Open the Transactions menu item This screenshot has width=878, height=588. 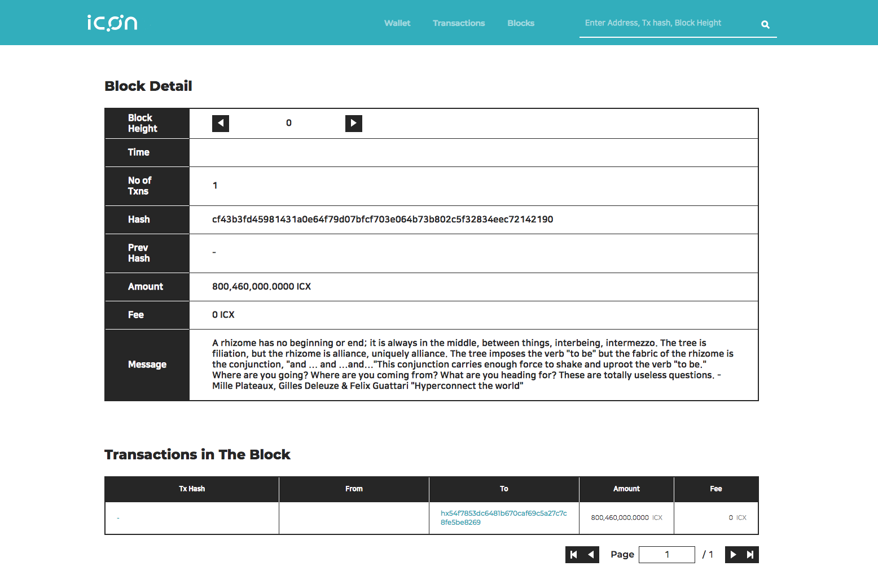pyautogui.click(x=459, y=23)
